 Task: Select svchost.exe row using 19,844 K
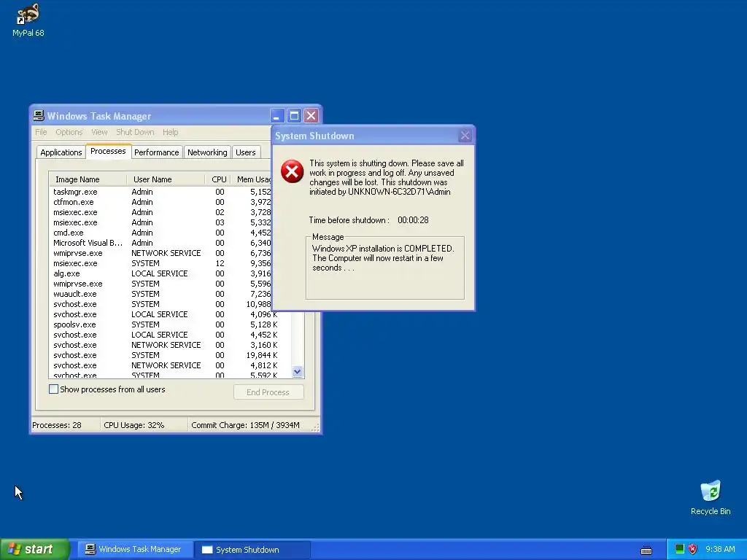coord(171,355)
